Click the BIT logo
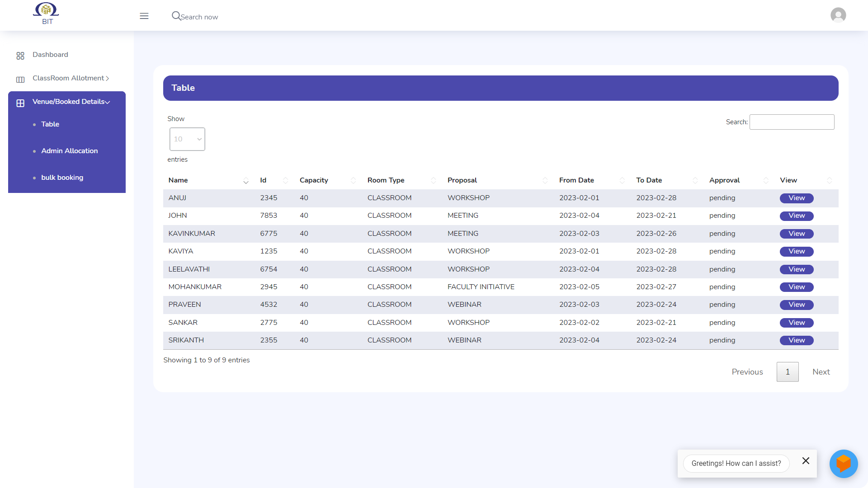Image resolution: width=868 pixels, height=488 pixels. tap(46, 14)
